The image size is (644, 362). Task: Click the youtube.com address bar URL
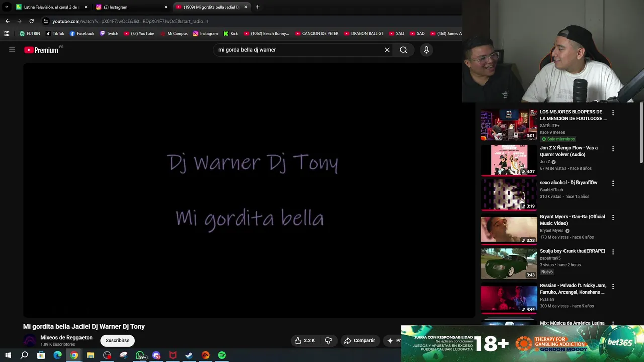tap(130, 21)
